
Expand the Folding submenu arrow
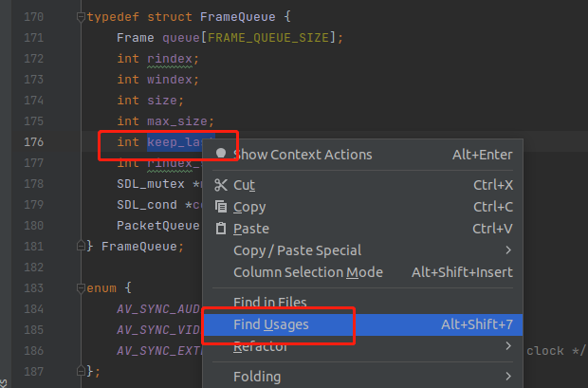(508, 376)
